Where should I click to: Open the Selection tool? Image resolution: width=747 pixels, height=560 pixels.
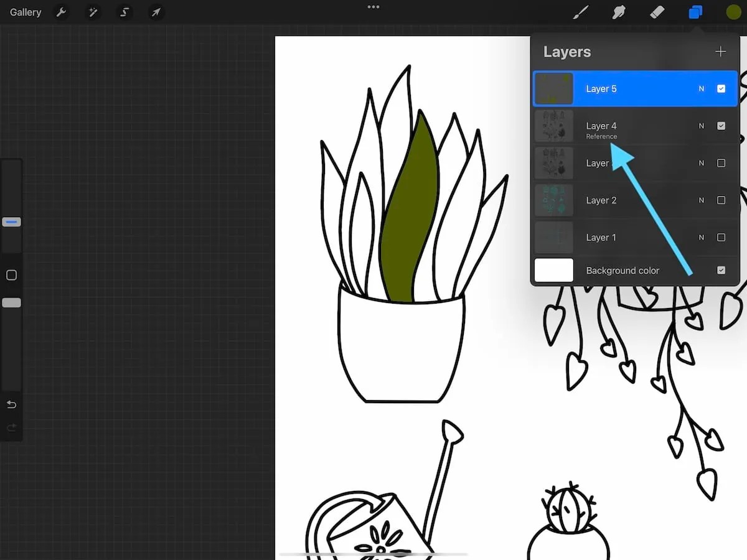click(125, 12)
